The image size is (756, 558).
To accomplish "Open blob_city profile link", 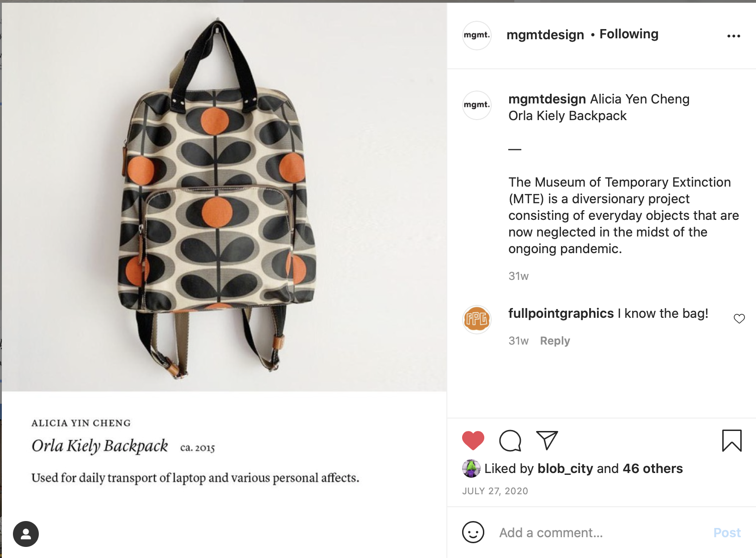I will [x=565, y=468].
